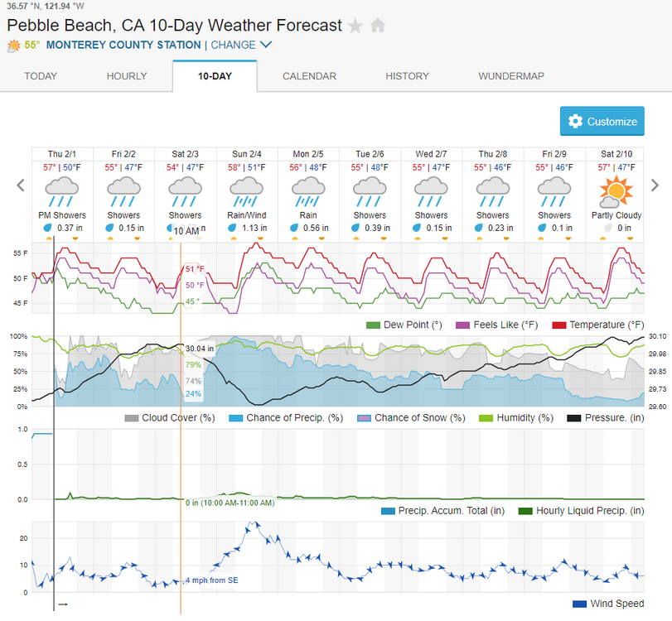Click the Sat 2/10 Partly Cloudy sun icon
This screenshot has height=621, width=672.
point(616,192)
